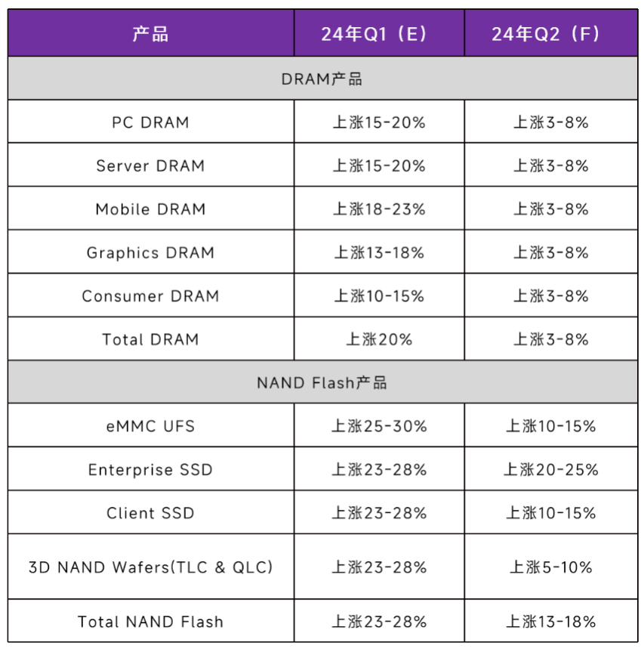Select the 24年Q1 (E) column header
The width and height of the screenshot is (644, 655).
379,34
